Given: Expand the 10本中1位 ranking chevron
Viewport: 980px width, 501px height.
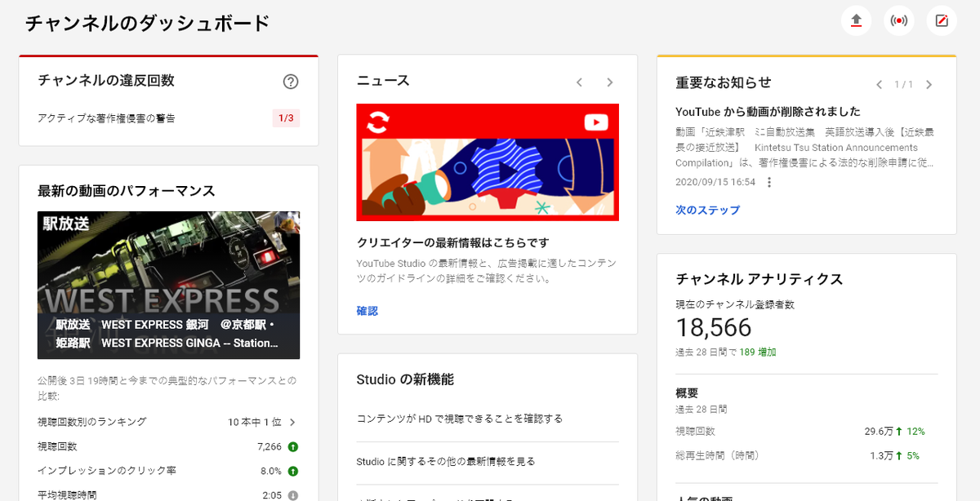Looking at the screenshot, I should [x=292, y=422].
